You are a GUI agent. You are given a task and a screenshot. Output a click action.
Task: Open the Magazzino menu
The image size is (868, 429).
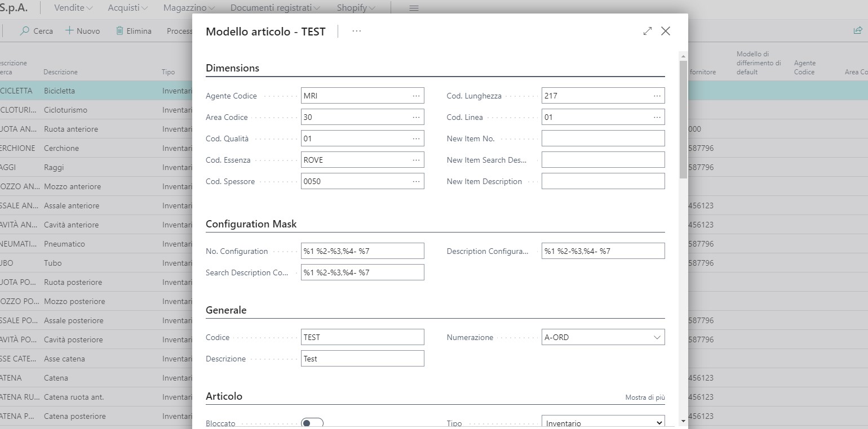188,8
